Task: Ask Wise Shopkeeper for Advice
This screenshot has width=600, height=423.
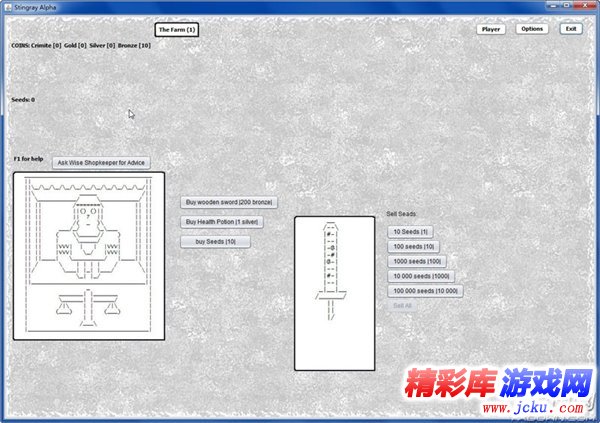Action: click(101, 162)
